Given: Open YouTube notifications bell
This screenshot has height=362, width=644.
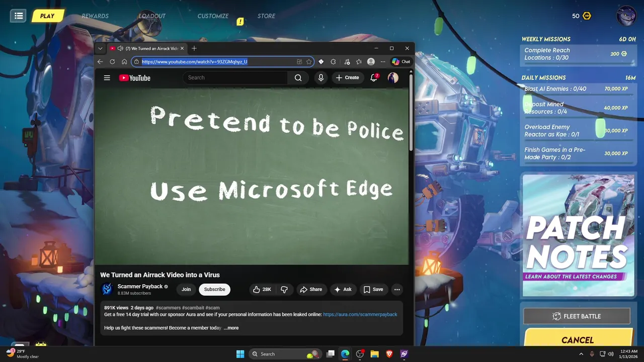Looking at the screenshot, I should [374, 77].
